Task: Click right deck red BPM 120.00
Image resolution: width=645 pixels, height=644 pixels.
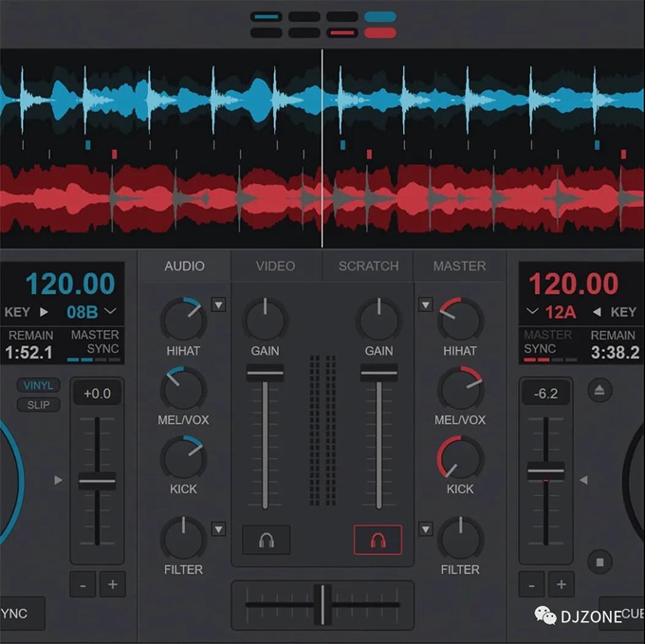Action: [574, 284]
